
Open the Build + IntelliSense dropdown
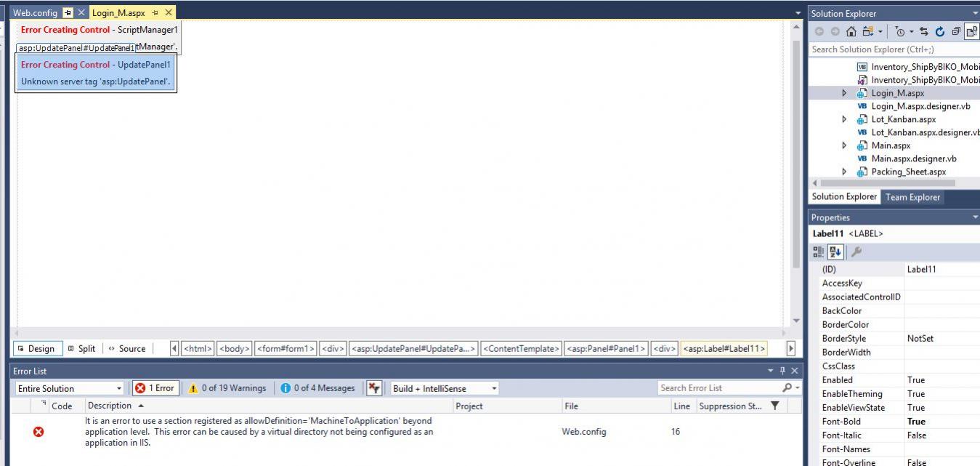[x=445, y=388]
